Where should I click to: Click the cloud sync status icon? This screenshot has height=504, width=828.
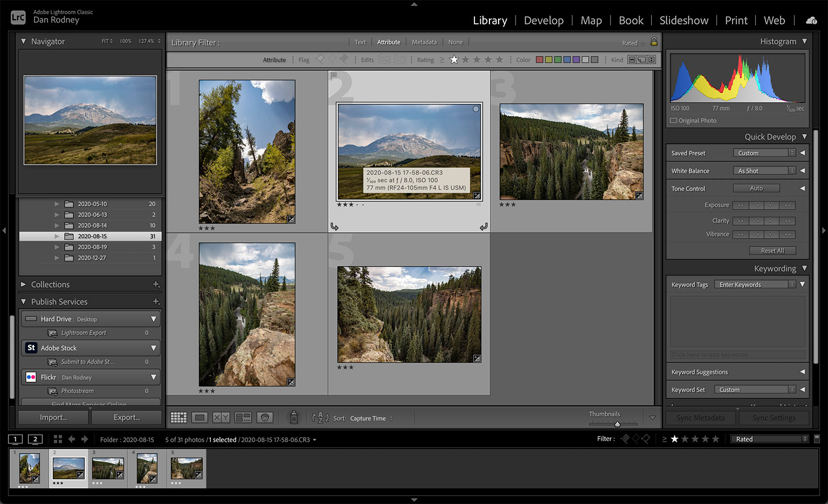tap(811, 20)
